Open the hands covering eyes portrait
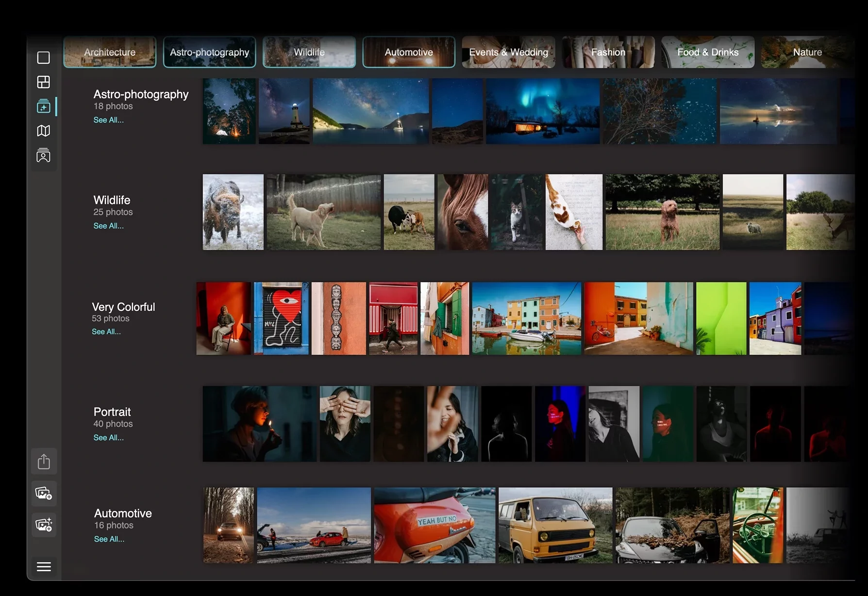This screenshot has width=868, height=596. (345, 424)
